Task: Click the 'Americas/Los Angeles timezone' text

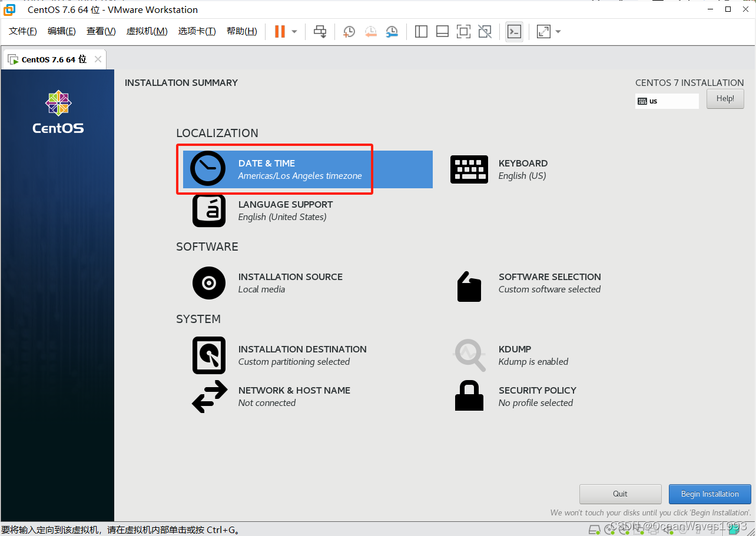Action: tap(300, 176)
